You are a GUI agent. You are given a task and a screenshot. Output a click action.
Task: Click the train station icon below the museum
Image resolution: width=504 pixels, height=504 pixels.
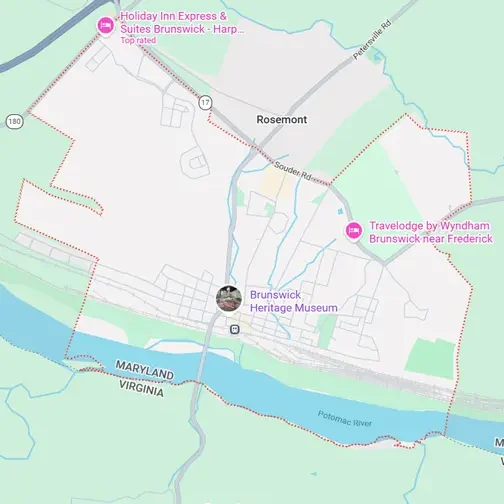point(235,330)
